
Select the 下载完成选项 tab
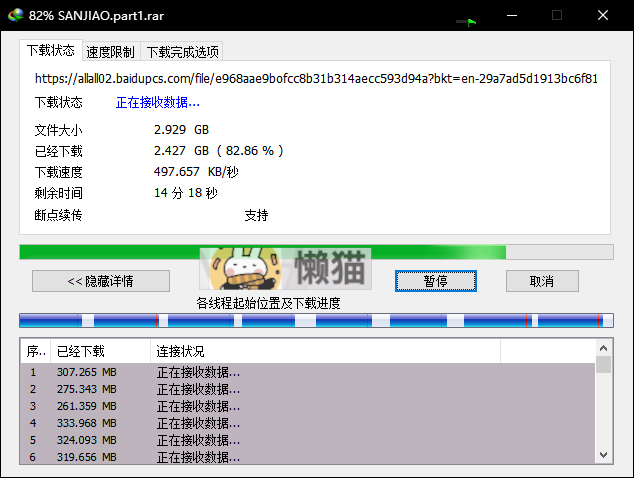click(182, 52)
